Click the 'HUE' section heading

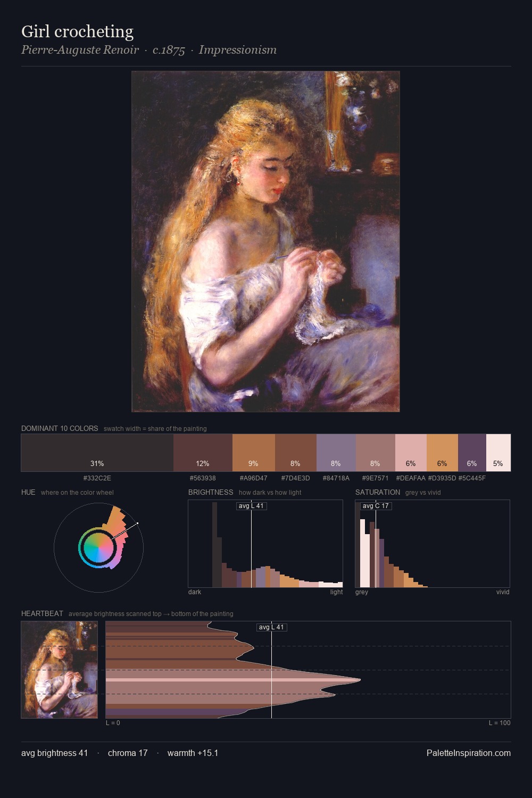28,492
